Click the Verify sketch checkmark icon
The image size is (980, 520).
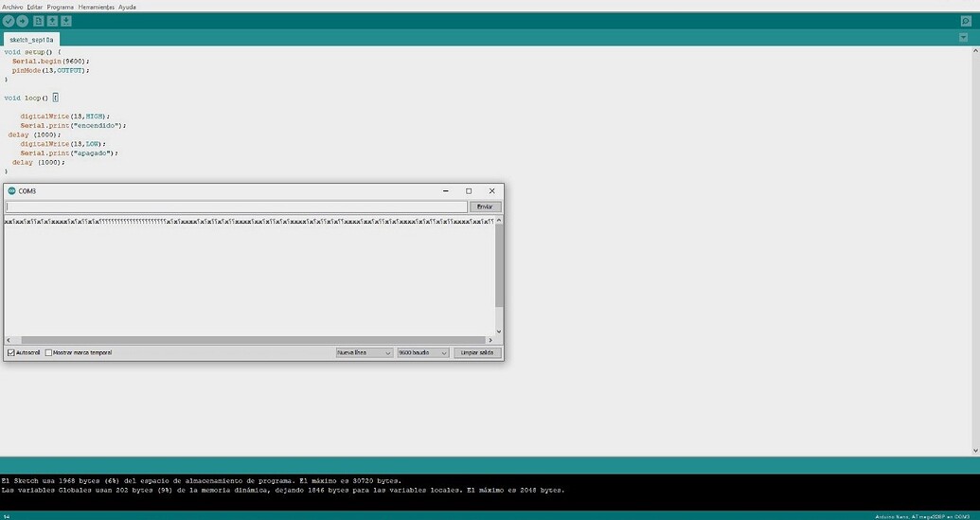point(9,21)
